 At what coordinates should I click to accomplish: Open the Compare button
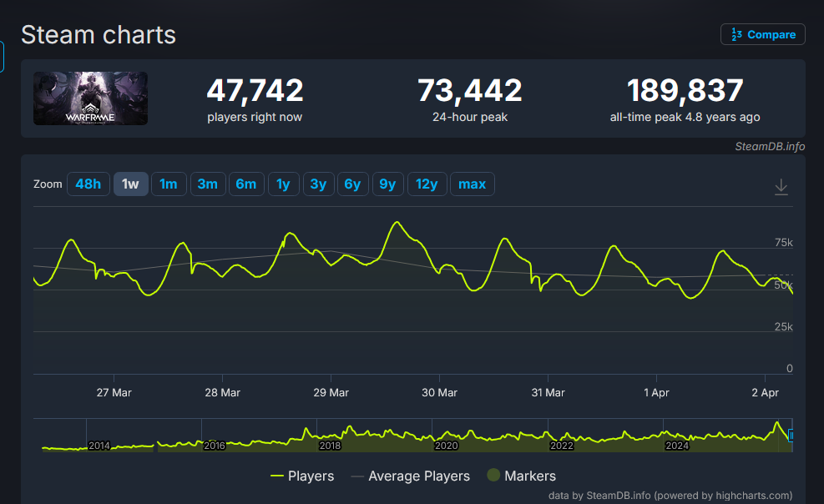(762, 34)
